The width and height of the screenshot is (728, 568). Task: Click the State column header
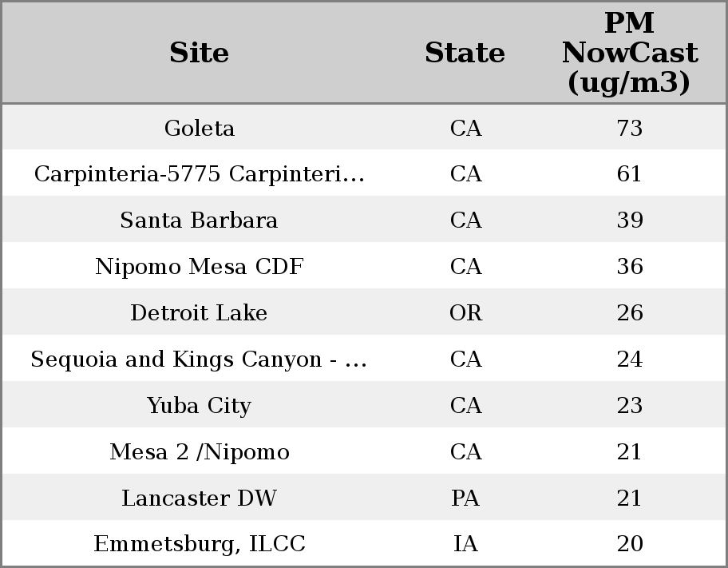(465, 54)
